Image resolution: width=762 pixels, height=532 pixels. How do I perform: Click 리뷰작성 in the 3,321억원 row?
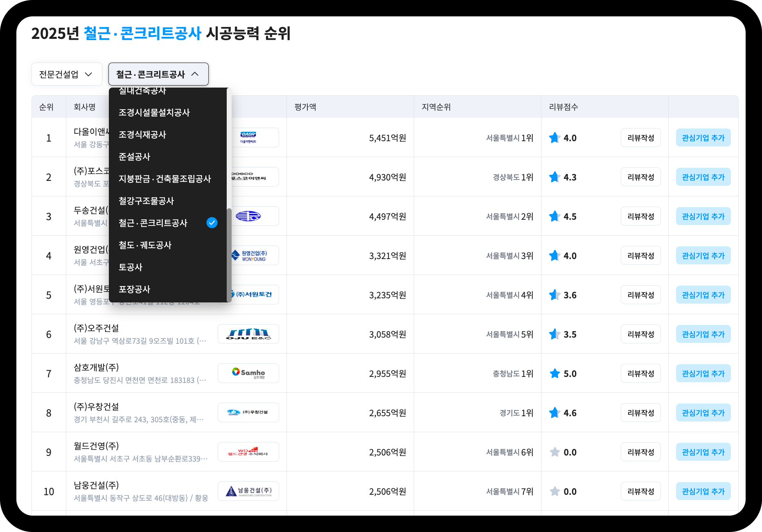[640, 256]
